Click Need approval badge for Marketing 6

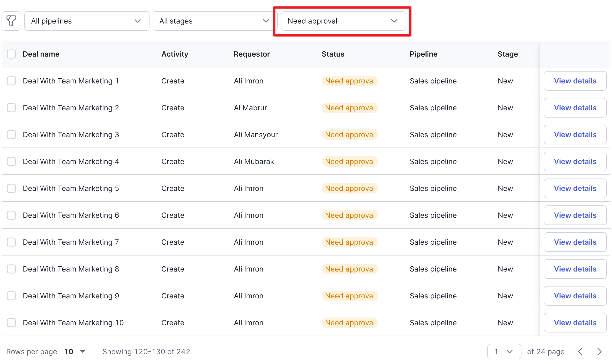pyautogui.click(x=349, y=215)
